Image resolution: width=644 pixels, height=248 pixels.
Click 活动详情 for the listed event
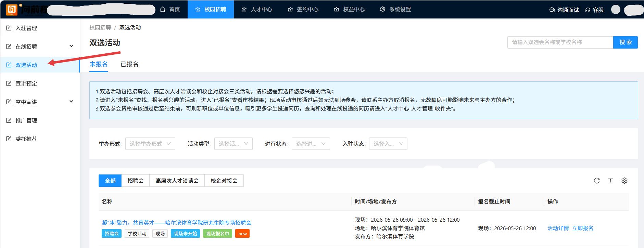point(558,228)
